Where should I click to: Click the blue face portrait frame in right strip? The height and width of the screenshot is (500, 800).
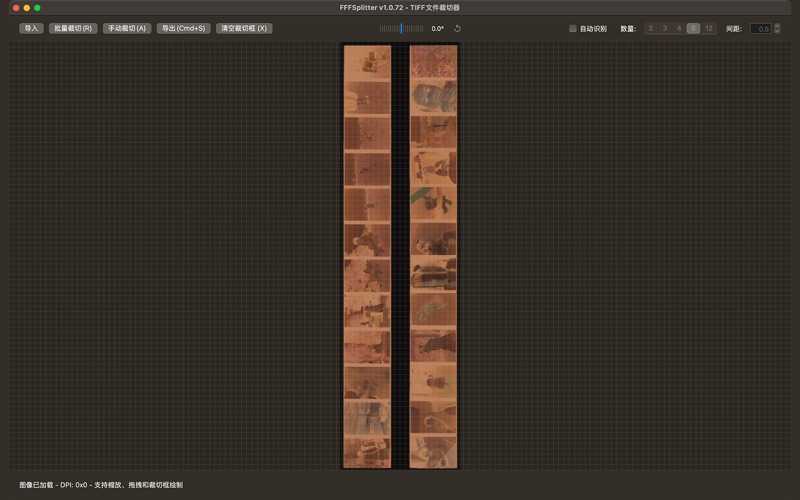coord(434,96)
